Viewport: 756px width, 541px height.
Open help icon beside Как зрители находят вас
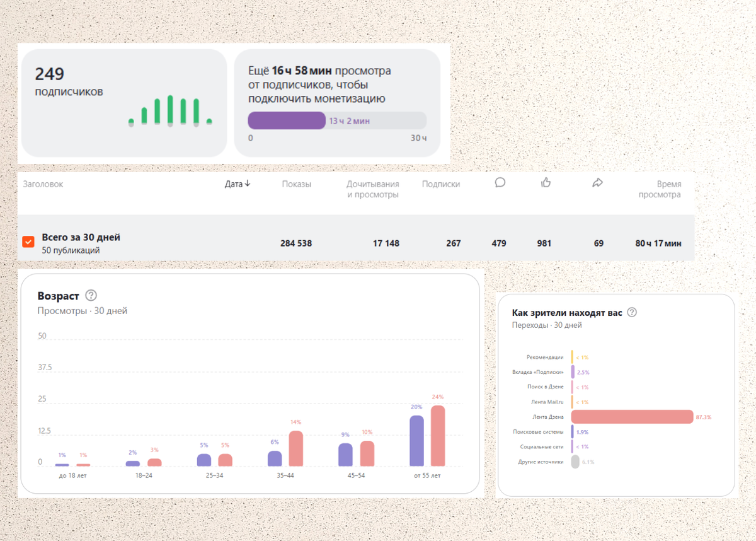[x=632, y=312]
